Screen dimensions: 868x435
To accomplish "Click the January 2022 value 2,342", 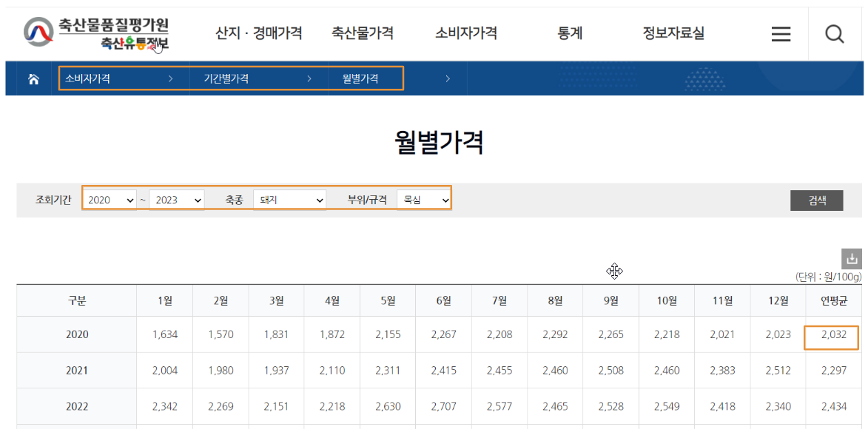I will 165,406.
